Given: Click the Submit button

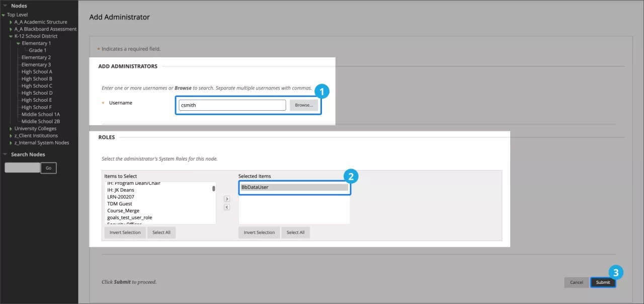Looking at the screenshot, I should click(x=602, y=282).
